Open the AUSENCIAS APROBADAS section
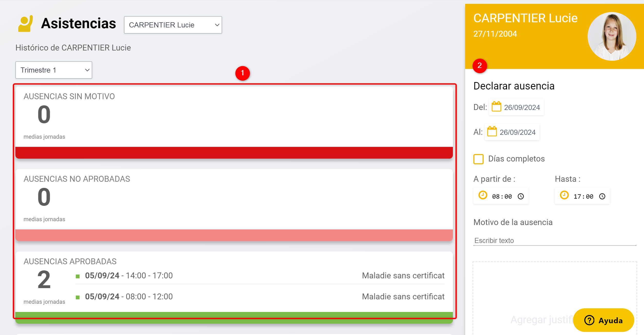Screen dimensions: 644x335 tap(70, 261)
